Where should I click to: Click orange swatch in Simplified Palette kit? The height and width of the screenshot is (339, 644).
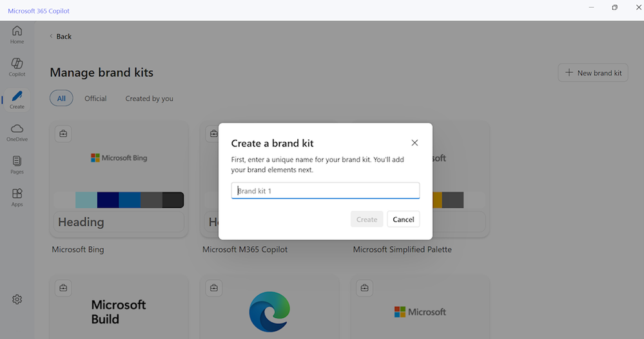(437, 200)
